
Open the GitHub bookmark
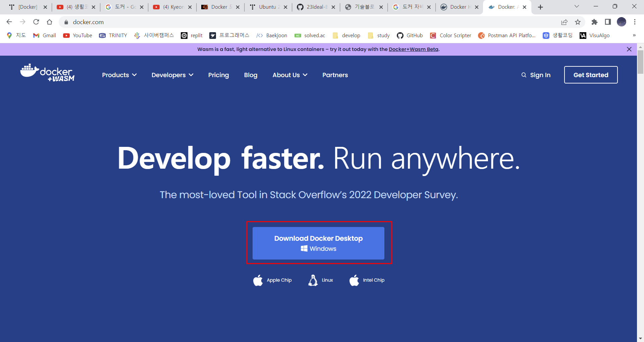point(410,36)
